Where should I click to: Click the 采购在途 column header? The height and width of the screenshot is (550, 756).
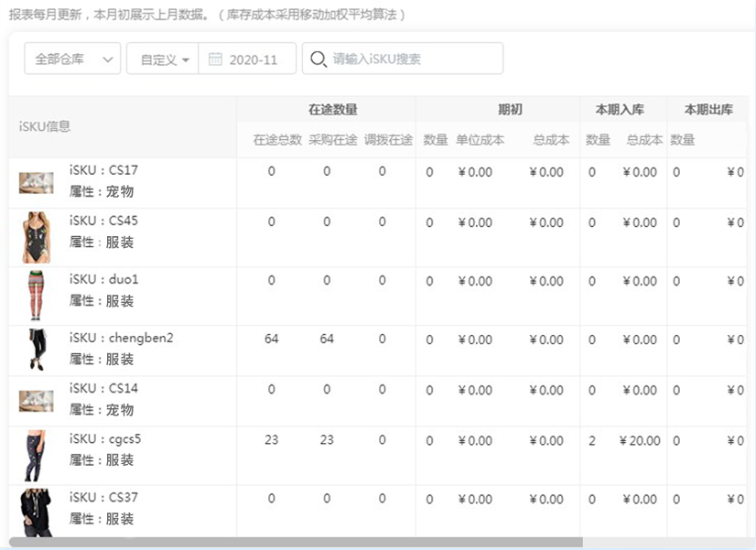(x=332, y=140)
